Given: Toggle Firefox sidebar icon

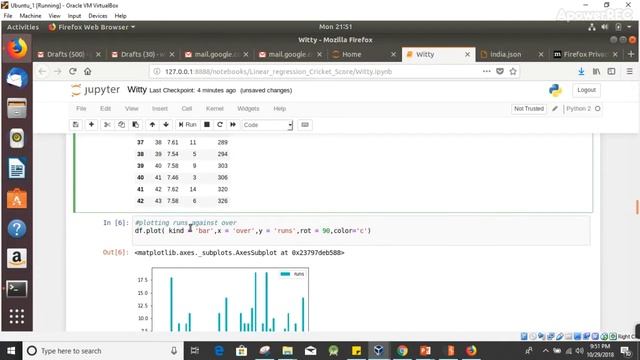Looking at the screenshot, I should pos(611,71).
